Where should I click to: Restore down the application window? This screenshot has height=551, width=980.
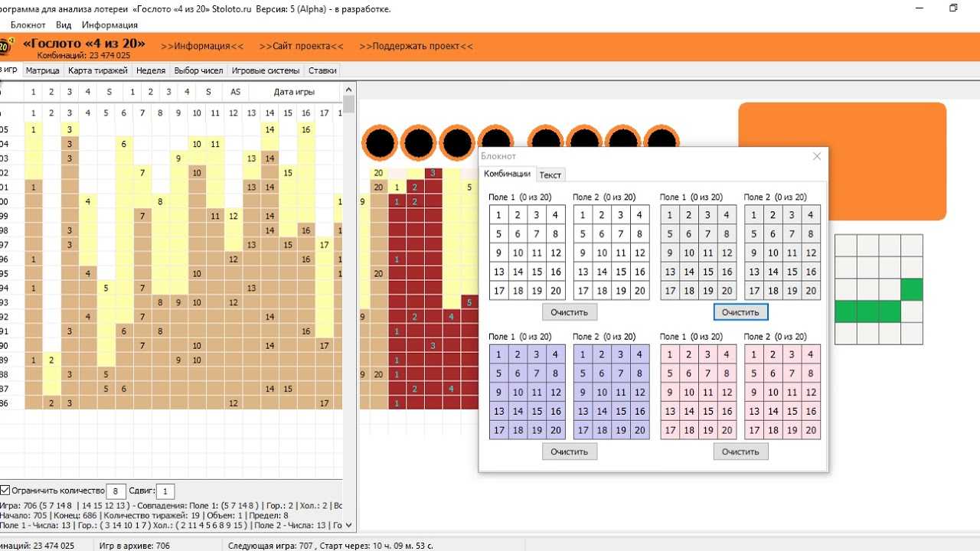coord(953,8)
